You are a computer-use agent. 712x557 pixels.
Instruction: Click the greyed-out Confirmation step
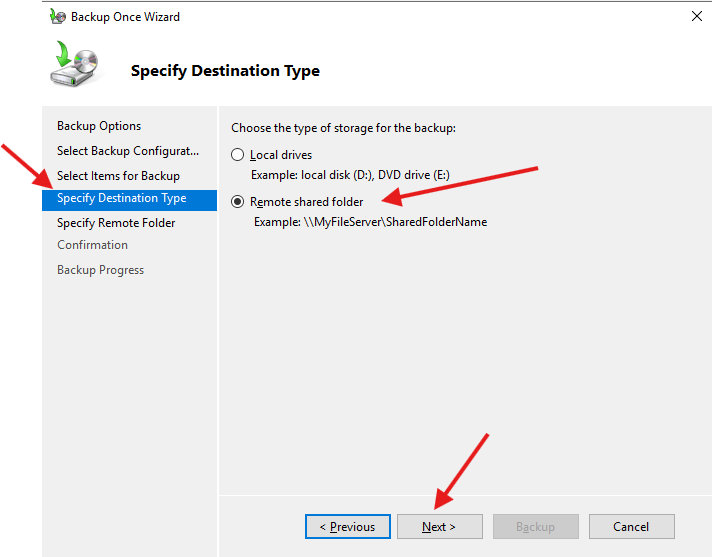92,245
